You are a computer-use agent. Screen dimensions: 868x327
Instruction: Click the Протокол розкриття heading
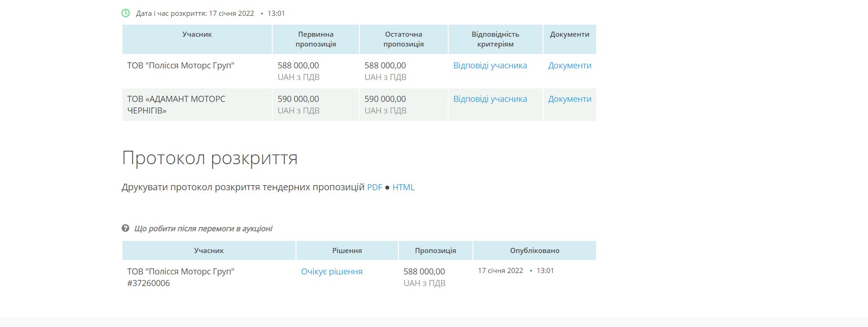click(209, 158)
